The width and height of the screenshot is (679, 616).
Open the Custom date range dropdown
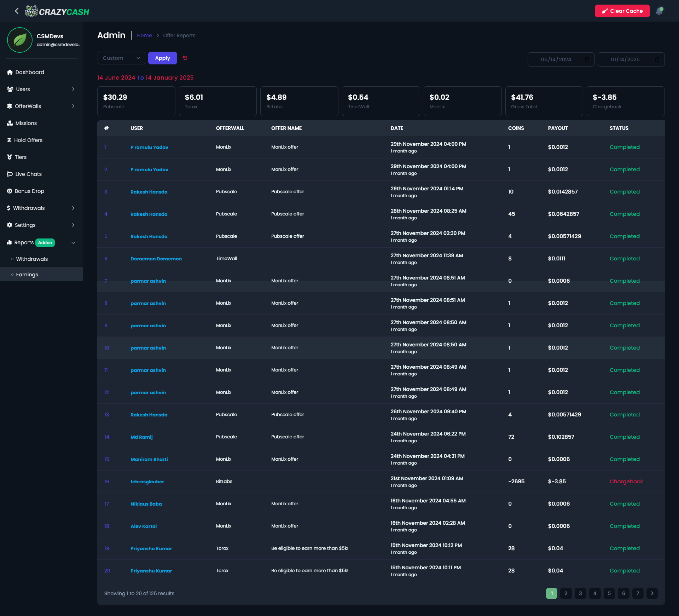(x=121, y=58)
